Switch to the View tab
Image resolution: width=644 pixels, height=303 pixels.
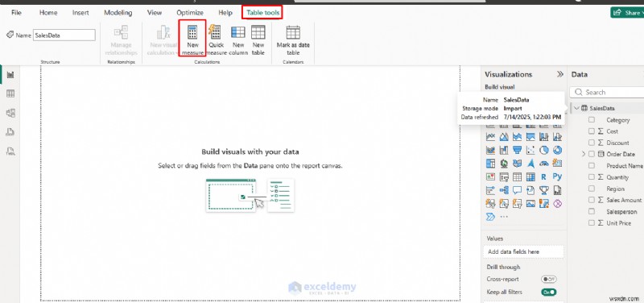click(155, 13)
